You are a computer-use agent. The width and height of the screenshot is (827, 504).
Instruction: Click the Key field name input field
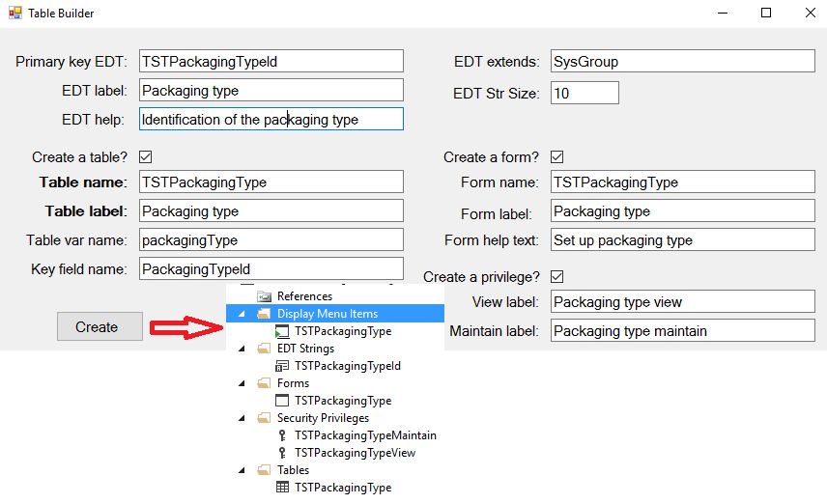pyautogui.click(x=271, y=268)
